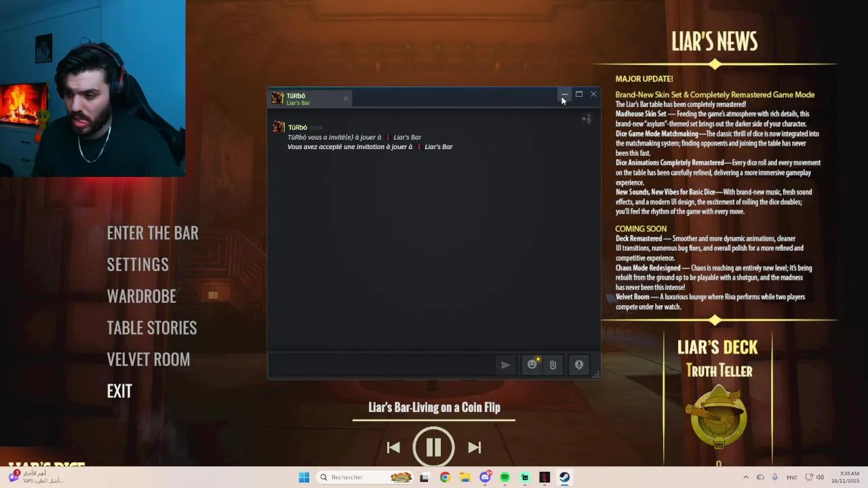
Task: Close the Steam chat window
Action: click(593, 94)
